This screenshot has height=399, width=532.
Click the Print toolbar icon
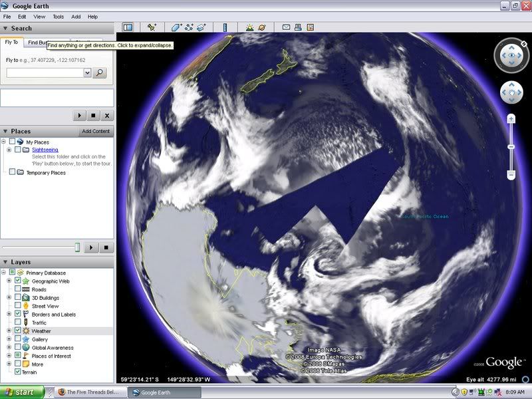pos(298,27)
